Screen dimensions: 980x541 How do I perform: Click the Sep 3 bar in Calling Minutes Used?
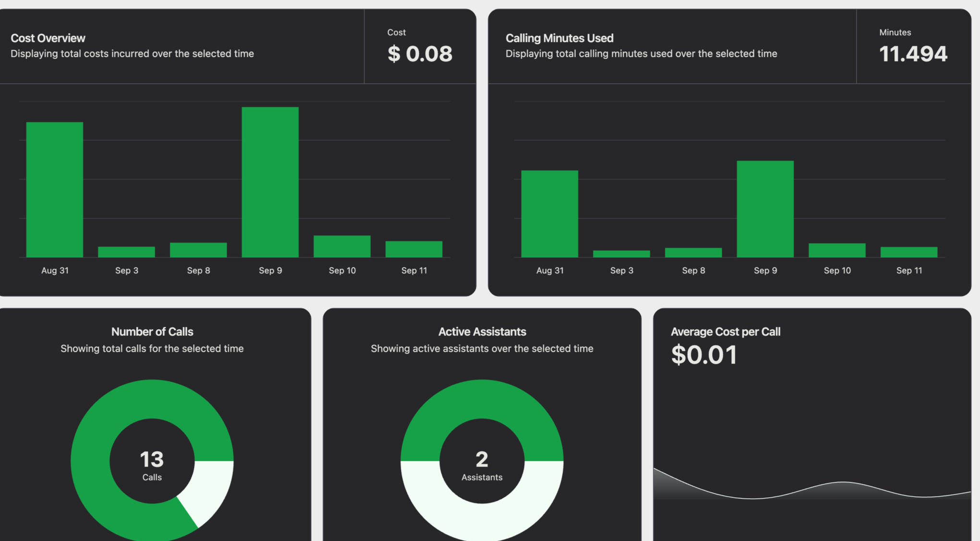[621, 254]
